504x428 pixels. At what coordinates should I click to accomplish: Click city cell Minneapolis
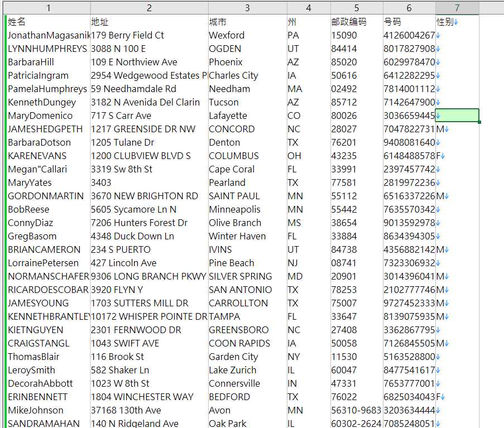(247, 209)
